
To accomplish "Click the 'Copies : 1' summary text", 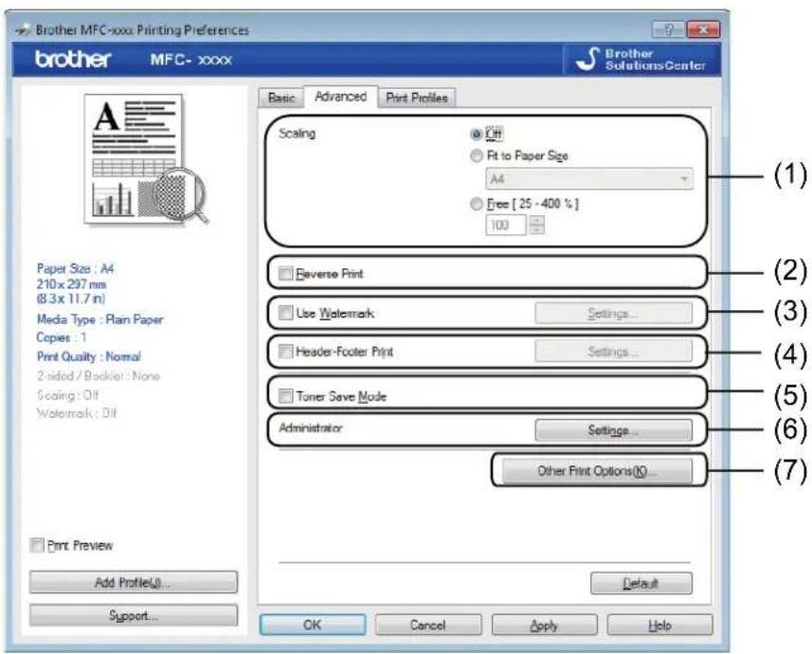I will point(61,337).
